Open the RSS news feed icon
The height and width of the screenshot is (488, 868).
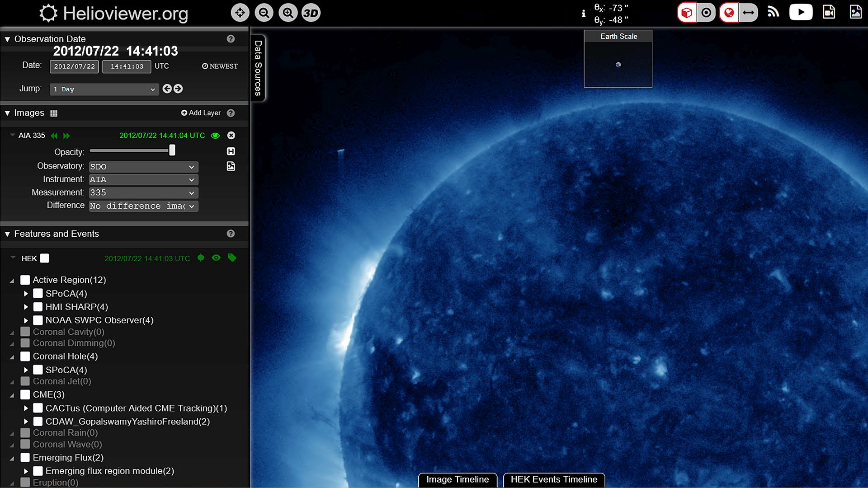tap(773, 12)
